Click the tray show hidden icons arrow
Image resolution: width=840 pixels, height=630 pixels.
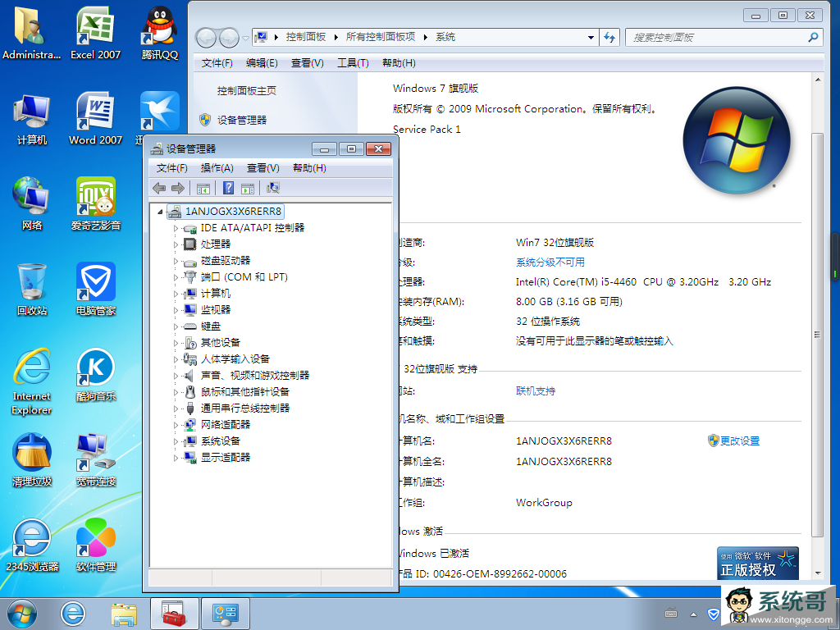click(x=694, y=614)
